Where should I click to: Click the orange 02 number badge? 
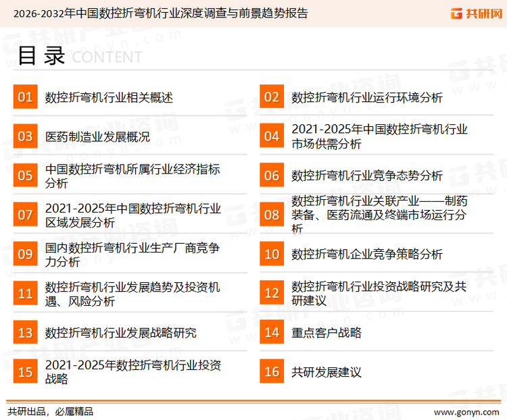[272, 97]
